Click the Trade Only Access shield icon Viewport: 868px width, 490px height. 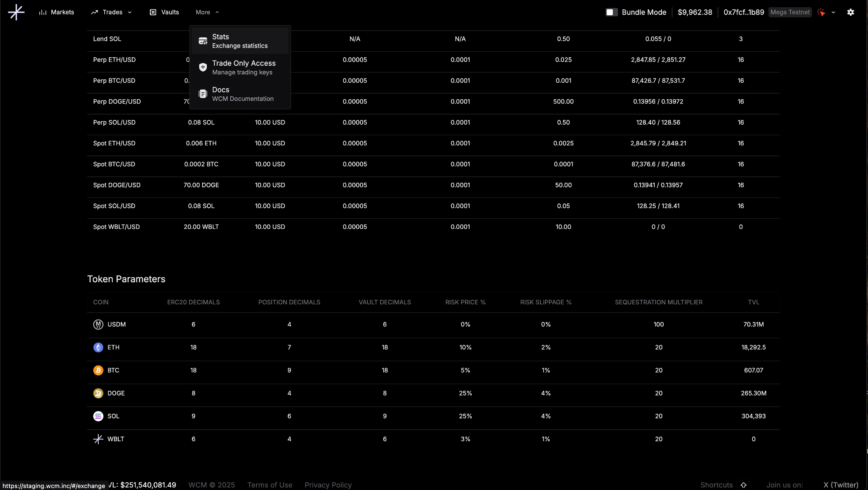(203, 67)
